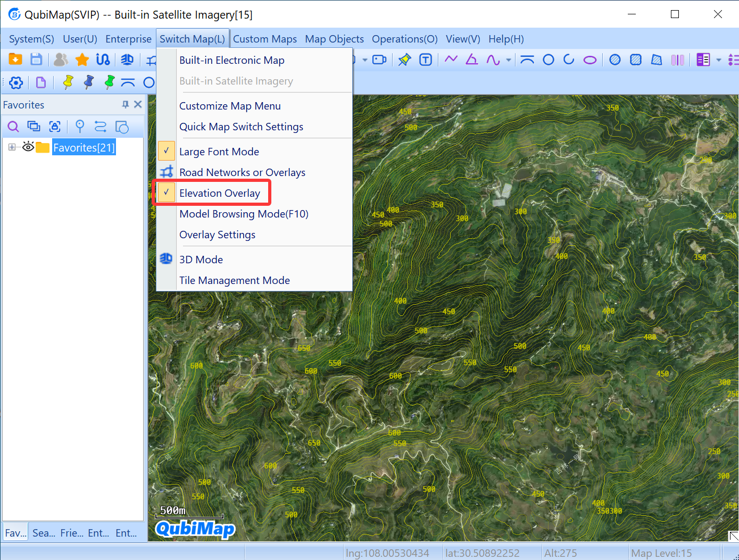Select the polyline drawing tool
Viewport: 739px width, 560px height.
coord(451,59)
